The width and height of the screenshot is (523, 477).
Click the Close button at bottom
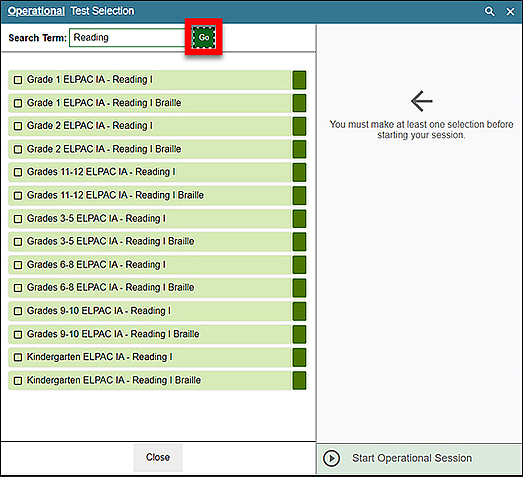158,457
